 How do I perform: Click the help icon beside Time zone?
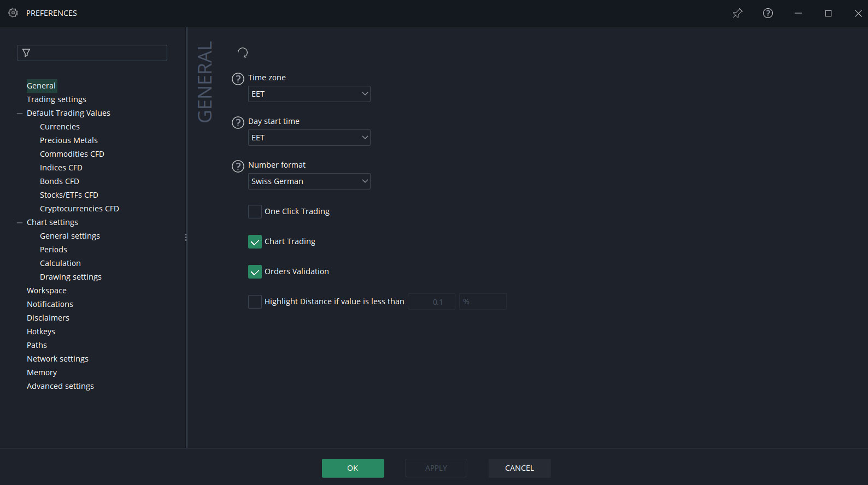238,79
